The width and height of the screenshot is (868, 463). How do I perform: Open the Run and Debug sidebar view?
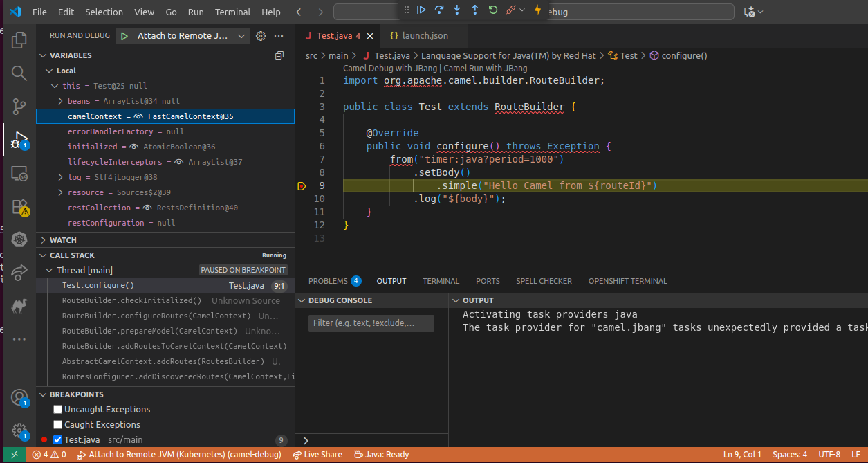click(x=19, y=140)
